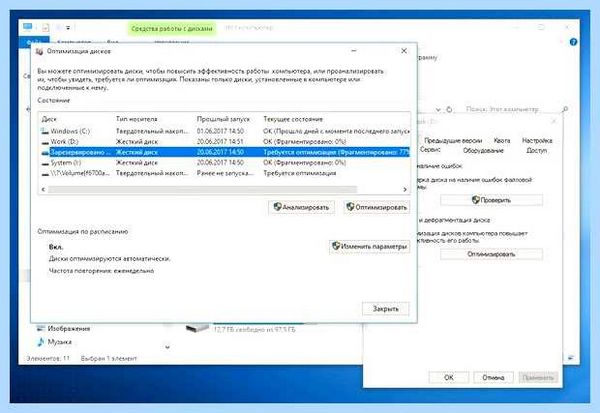This screenshot has height=413, width=600.
Task: Click the properties icon in quick access toolbar
Action: tap(46, 28)
